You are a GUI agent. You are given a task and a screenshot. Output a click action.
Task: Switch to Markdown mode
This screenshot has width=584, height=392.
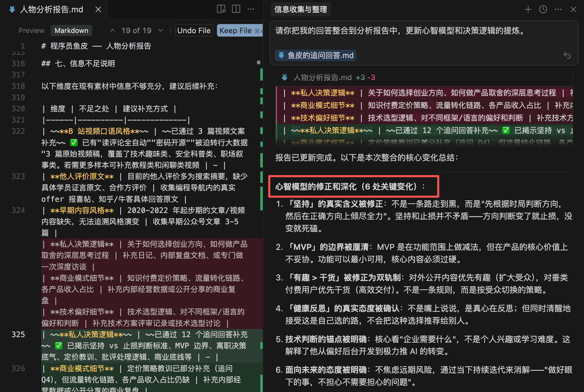pos(71,31)
